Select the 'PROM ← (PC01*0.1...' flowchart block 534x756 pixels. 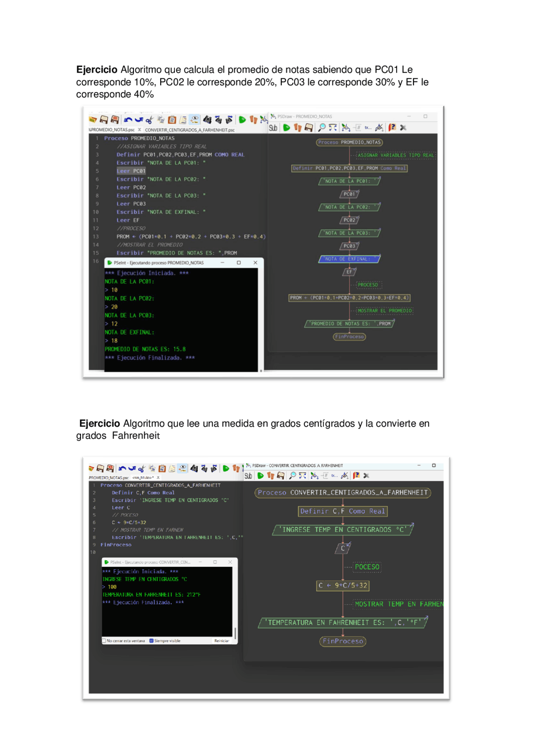[x=349, y=298]
